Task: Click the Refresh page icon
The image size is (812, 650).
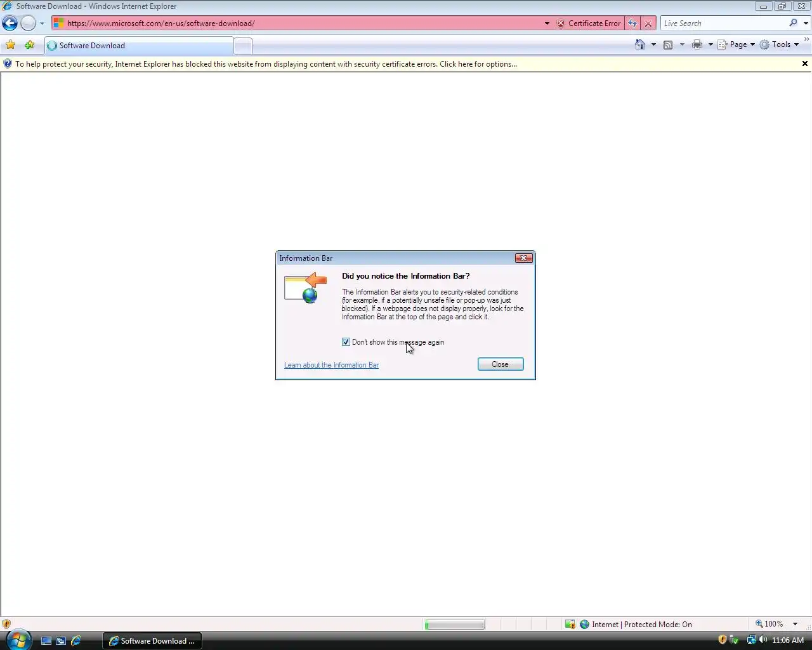Action: pyautogui.click(x=632, y=23)
